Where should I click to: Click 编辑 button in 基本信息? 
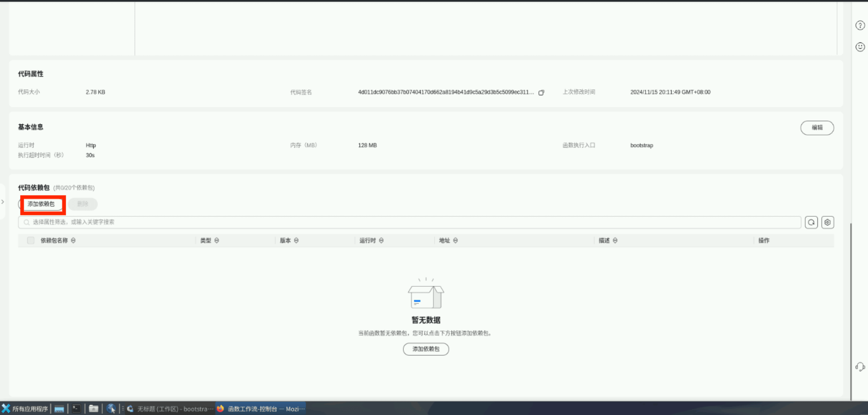(x=817, y=128)
